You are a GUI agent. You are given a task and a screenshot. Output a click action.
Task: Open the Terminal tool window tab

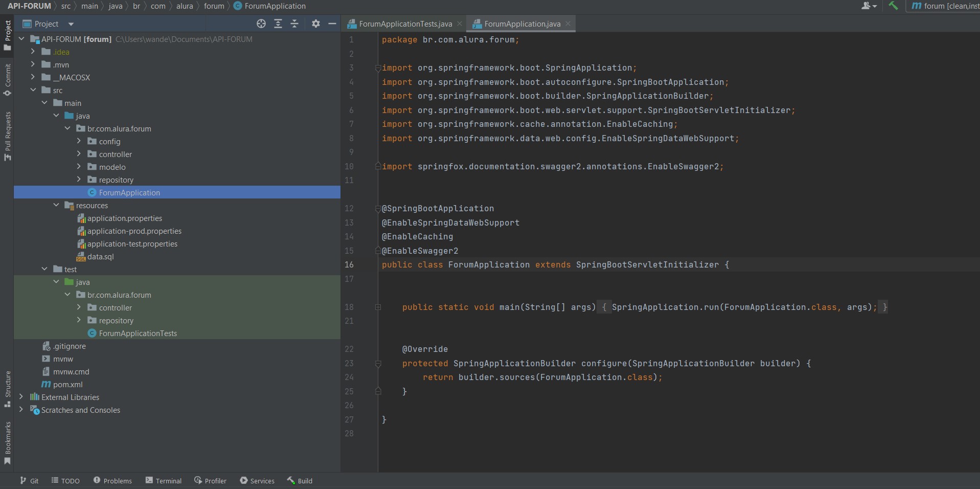coord(164,481)
